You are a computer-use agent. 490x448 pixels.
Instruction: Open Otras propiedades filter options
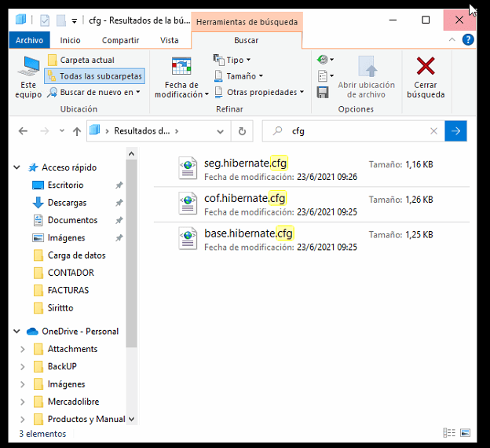[260, 92]
